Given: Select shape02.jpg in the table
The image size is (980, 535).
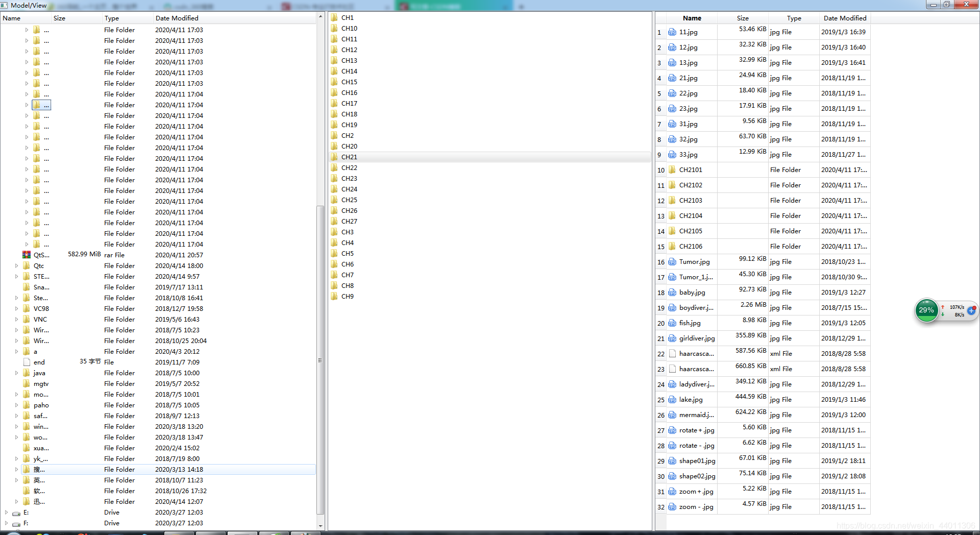Looking at the screenshot, I should point(697,476).
